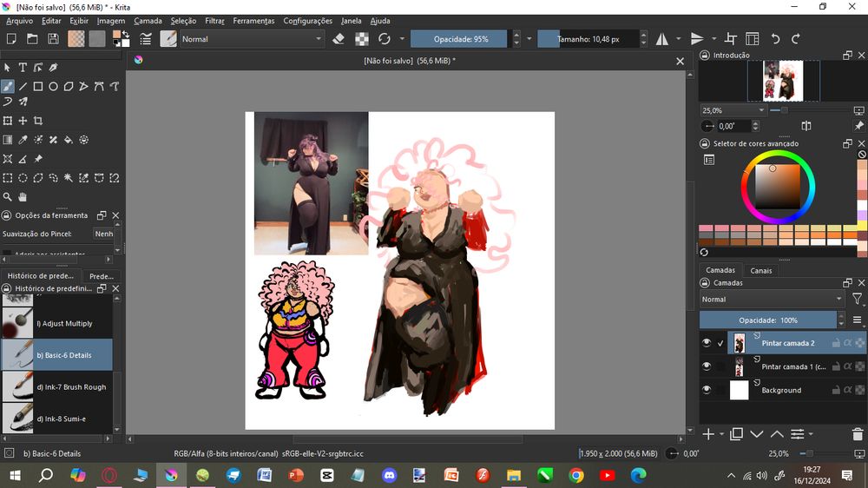Viewport: 868px width, 488px height.
Task: Click the overview canvas thumbnail
Action: pos(783,81)
